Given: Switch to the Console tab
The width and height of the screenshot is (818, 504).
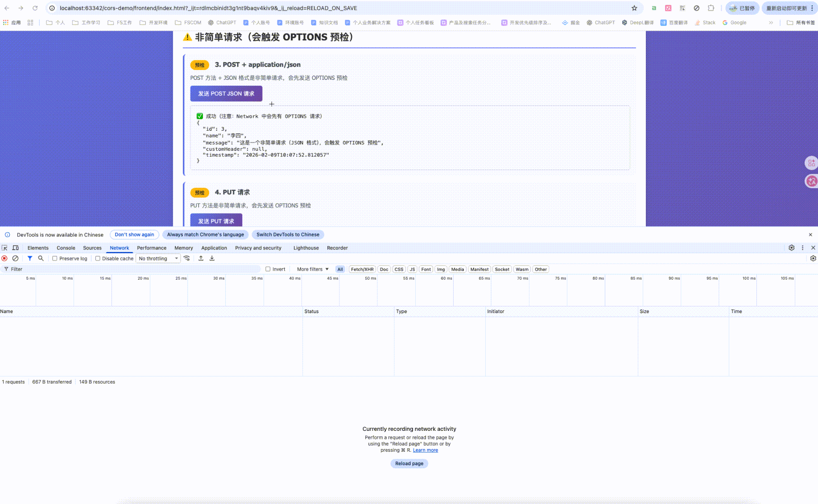Looking at the screenshot, I should pos(66,248).
